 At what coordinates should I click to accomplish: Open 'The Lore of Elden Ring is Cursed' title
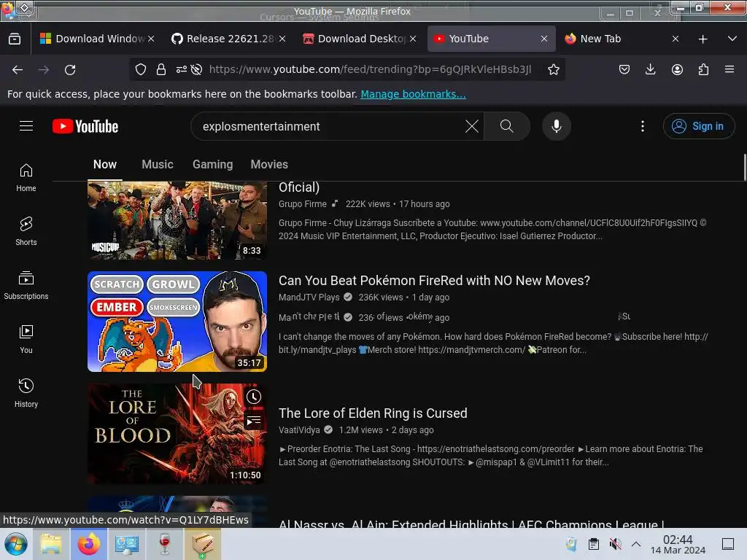tap(373, 413)
